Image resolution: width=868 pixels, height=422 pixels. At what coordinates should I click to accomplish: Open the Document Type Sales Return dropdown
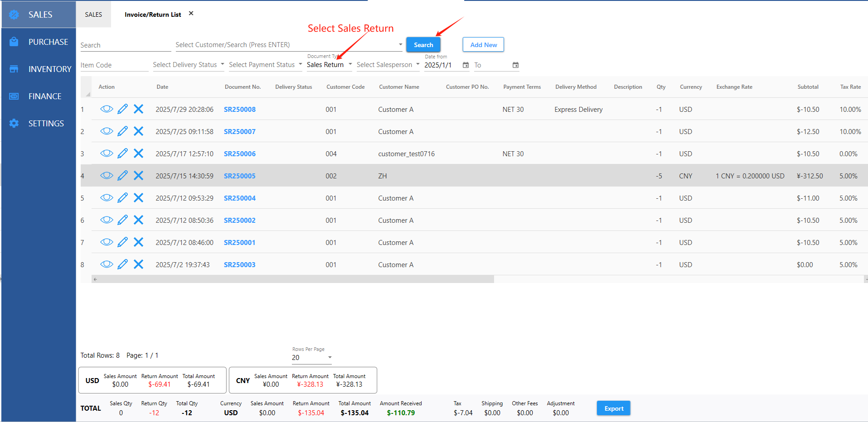point(329,65)
